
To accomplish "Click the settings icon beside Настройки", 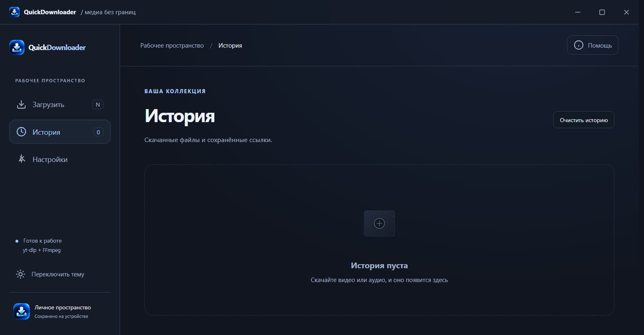I will coord(22,159).
